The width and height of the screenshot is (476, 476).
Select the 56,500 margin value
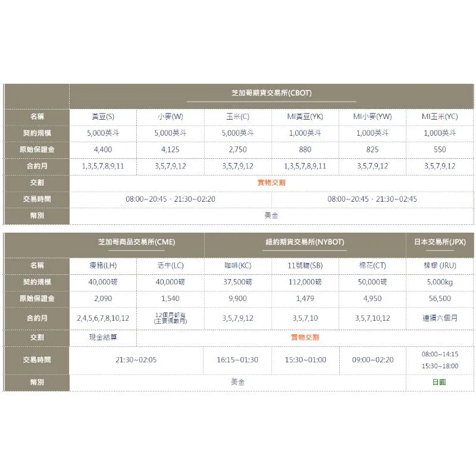[x=440, y=299]
